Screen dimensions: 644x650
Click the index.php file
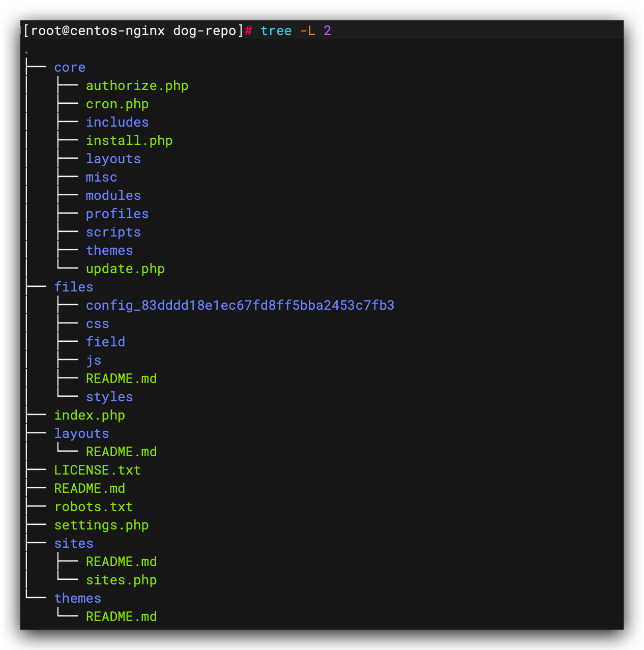[90, 416]
